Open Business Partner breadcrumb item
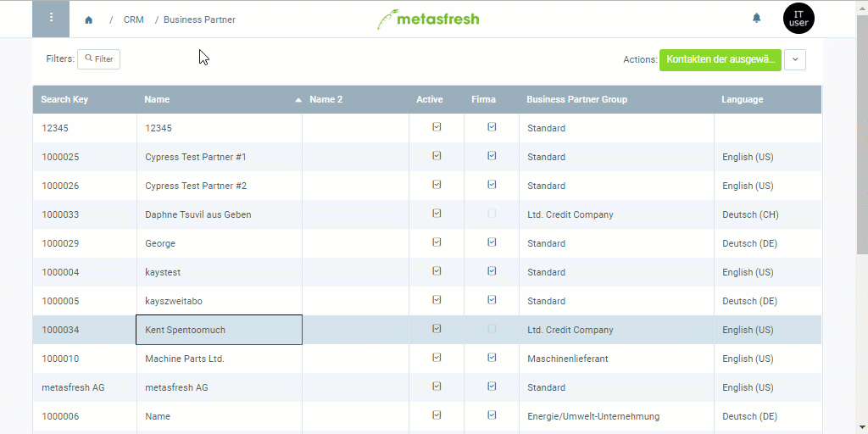 (x=199, y=19)
